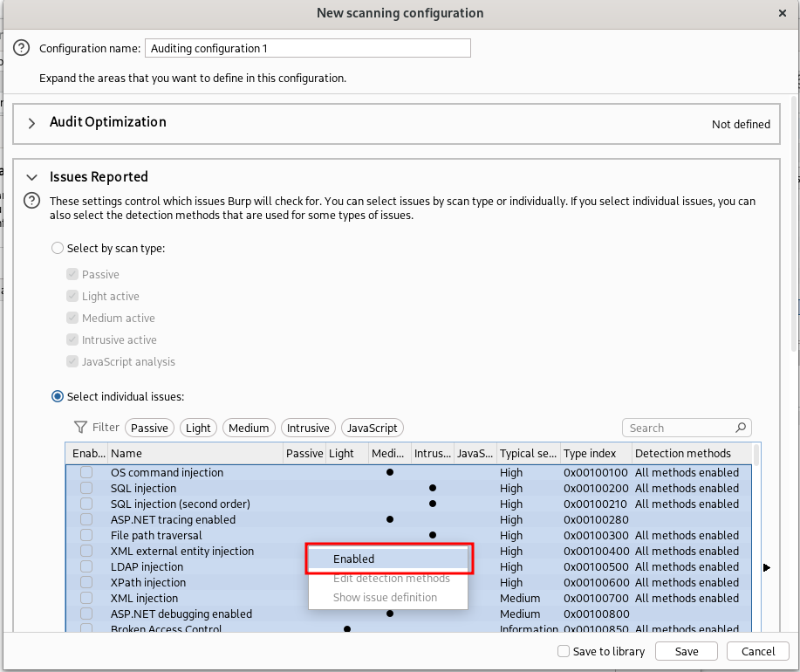Select the 'Select by scan type' radio button
This screenshot has height=672, width=800.
click(x=58, y=248)
